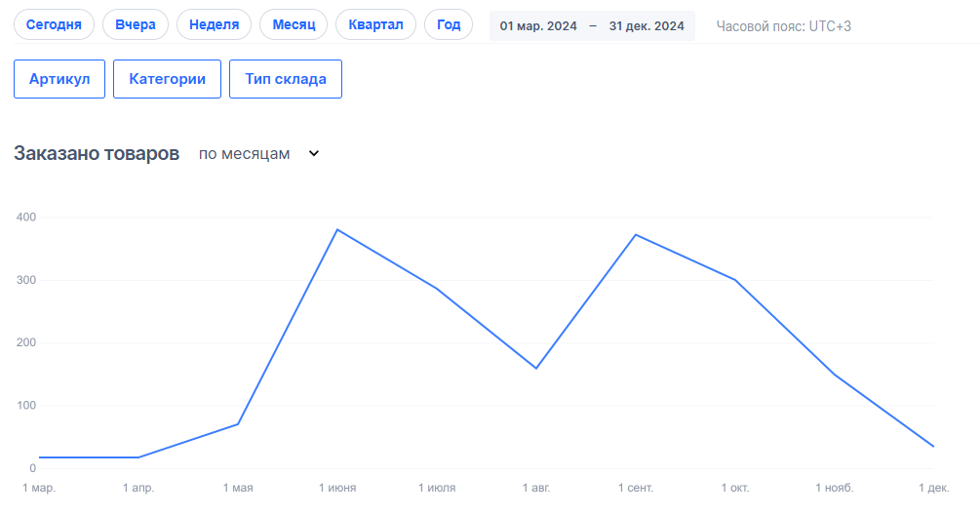Click the April data point on chart

tap(138, 456)
